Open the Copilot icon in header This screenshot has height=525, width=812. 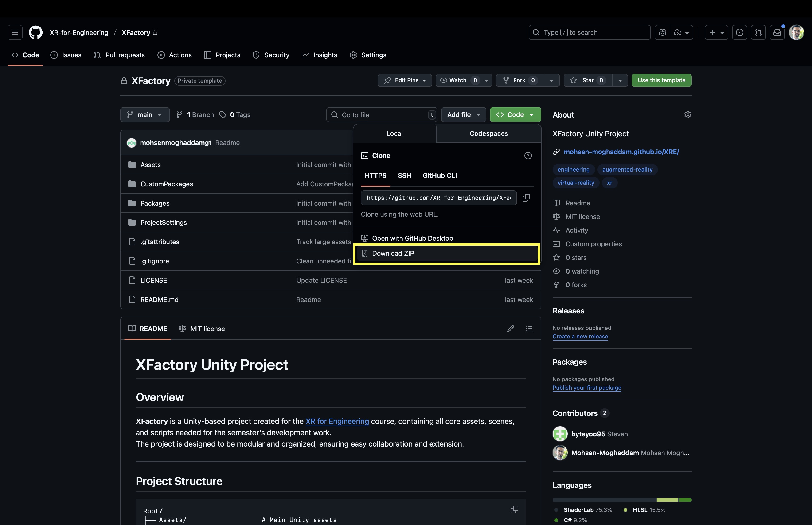tap(662, 32)
